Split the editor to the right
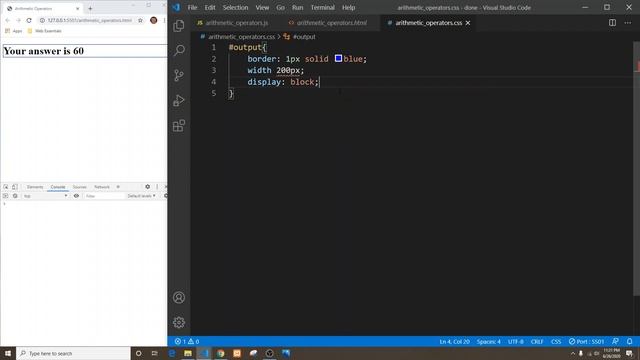 (x=612, y=23)
